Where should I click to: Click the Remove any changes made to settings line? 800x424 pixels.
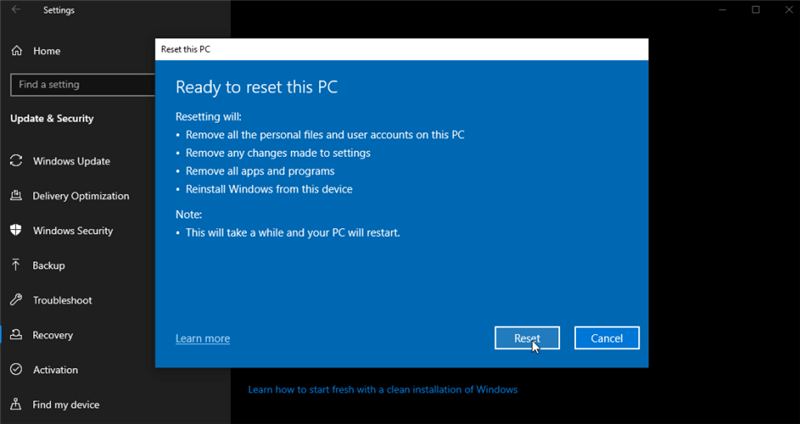coord(278,153)
